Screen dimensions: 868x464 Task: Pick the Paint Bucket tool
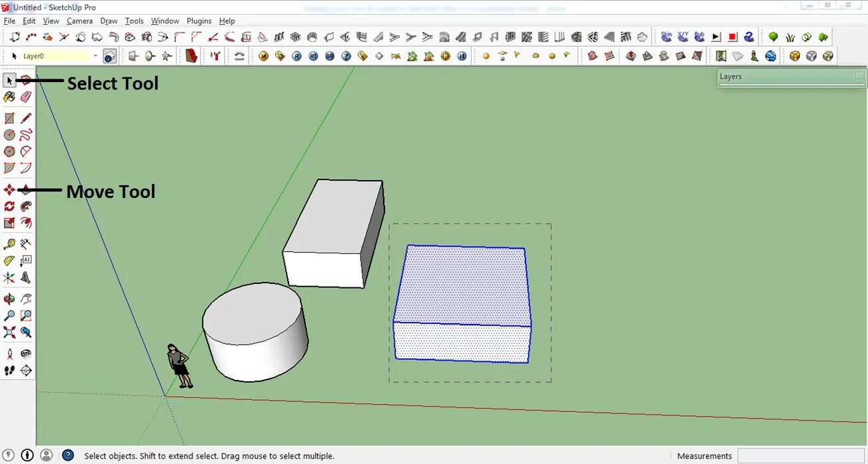9,97
